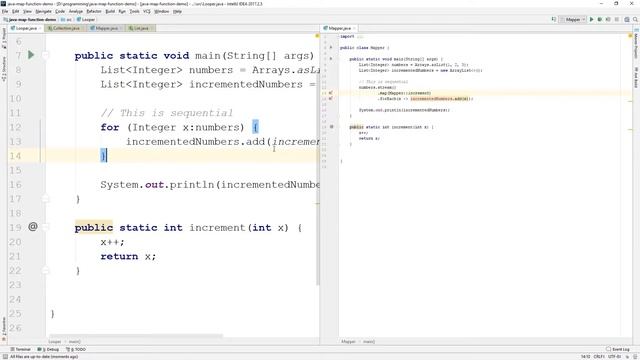This screenshot has height=360, width=640.
Task: Open the Edit menu
Action: pos(16,11)
